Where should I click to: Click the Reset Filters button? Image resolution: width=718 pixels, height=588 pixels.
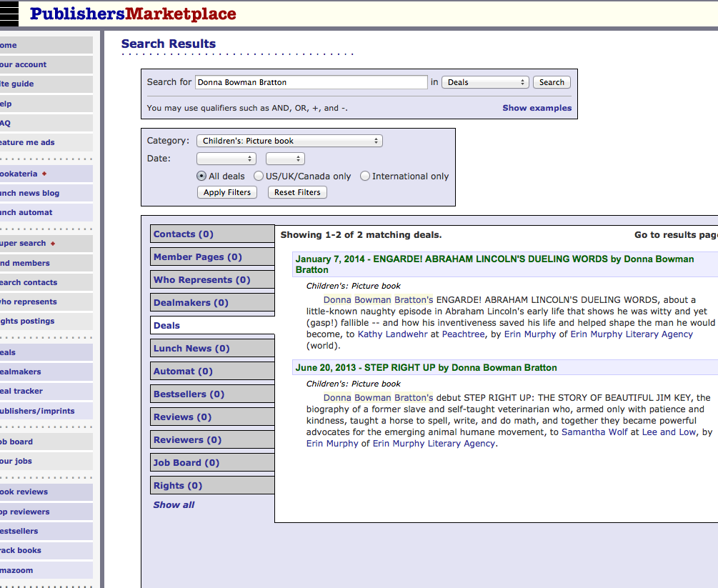pos(297,192)
